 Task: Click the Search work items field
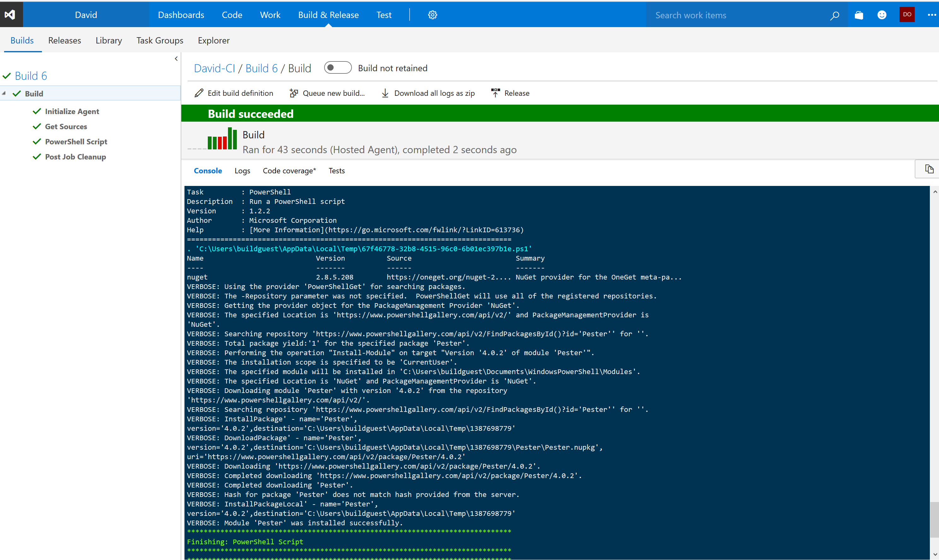[736, 15]
